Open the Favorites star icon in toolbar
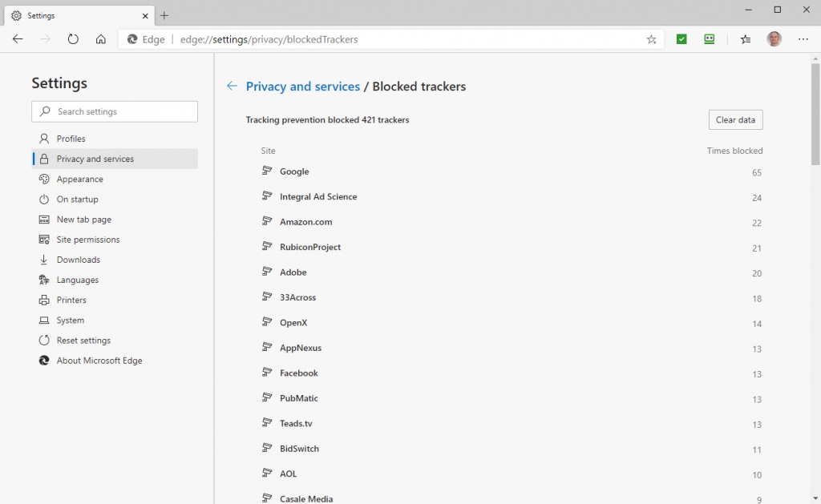This screenshot has height=504, width=821. tap(651, 38)
